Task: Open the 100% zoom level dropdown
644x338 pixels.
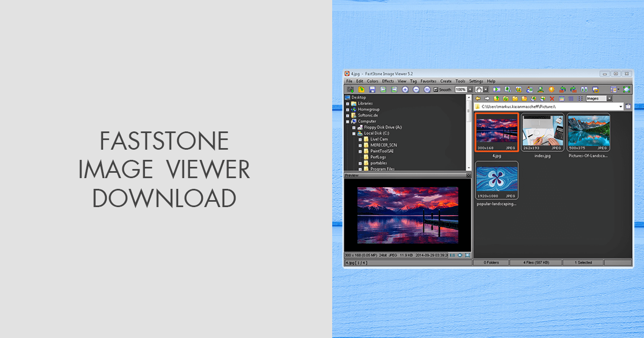Action: coord(470,90)
